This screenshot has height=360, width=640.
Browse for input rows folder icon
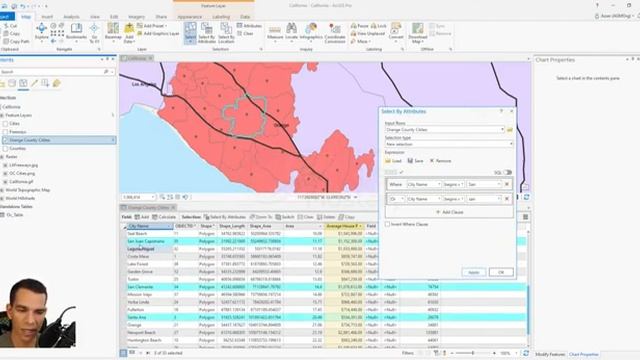click(x=510, y=129)
